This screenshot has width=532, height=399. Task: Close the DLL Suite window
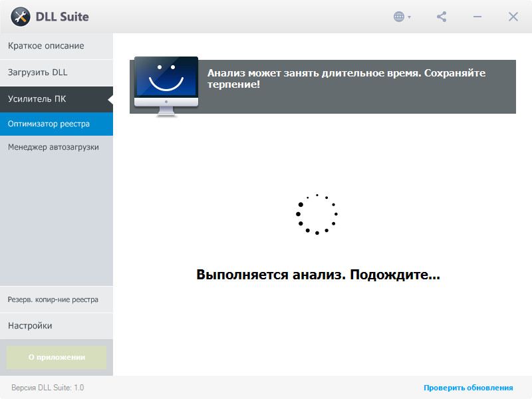(513, 17)
